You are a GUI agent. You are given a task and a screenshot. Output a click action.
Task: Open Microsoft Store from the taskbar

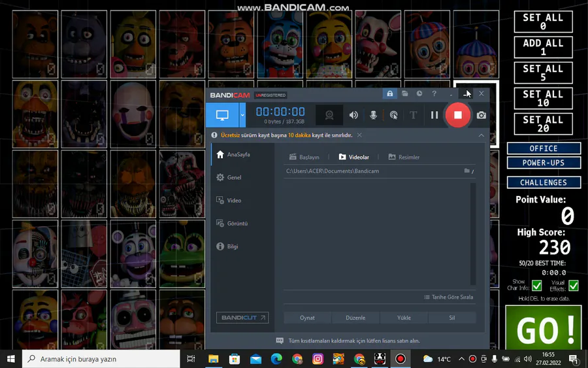click(x=235, y=359)
